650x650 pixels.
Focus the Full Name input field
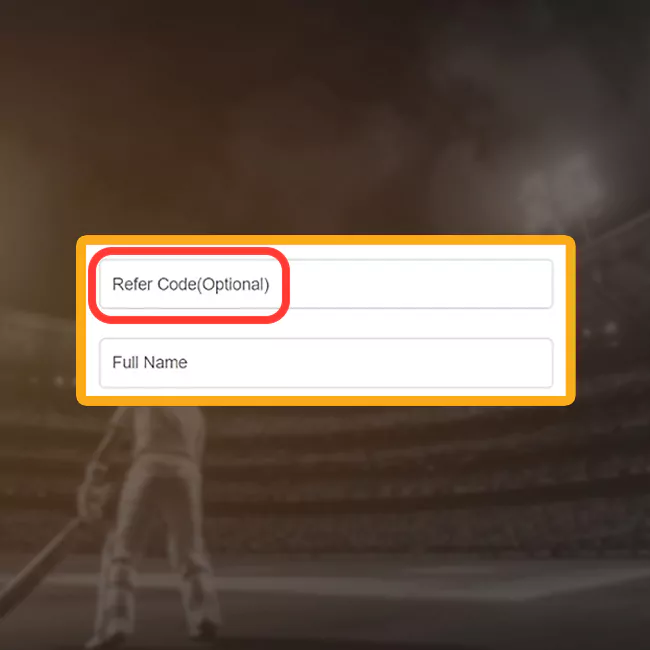tap(326, 363)
